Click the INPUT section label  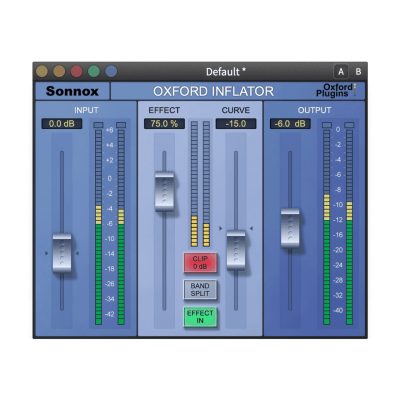click(x=86, y=110)
